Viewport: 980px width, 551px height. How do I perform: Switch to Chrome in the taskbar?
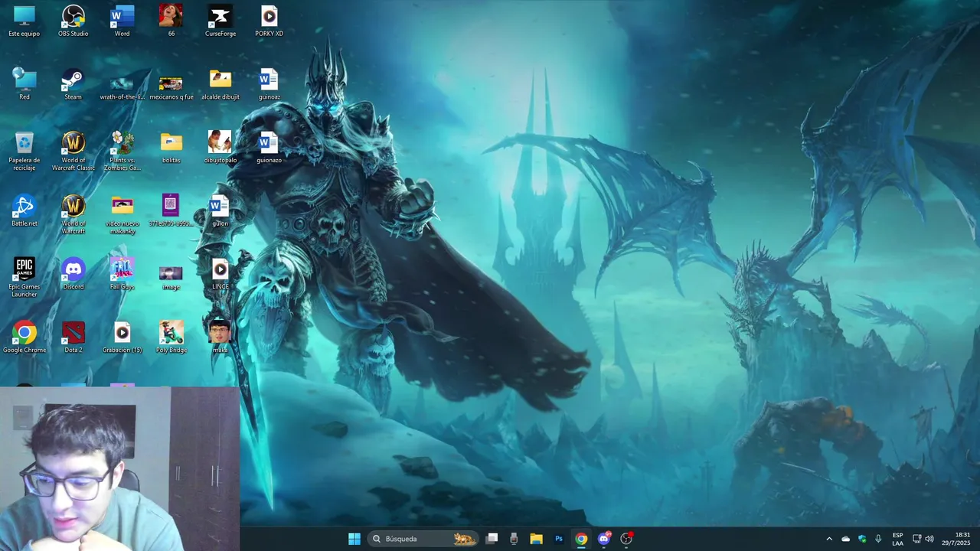(581, 539)
